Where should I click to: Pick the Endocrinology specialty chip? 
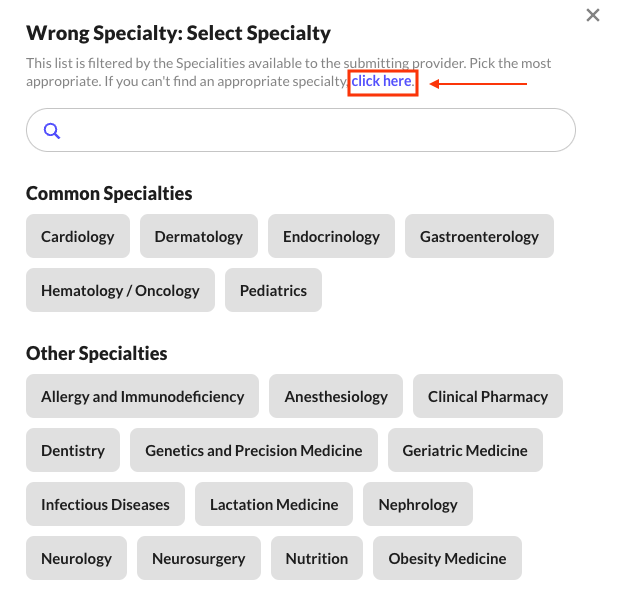pos(331,236)
